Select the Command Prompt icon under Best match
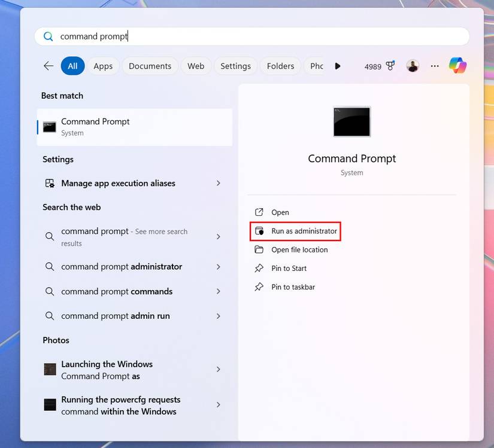494x448 pixels. [x=49, y=127]
